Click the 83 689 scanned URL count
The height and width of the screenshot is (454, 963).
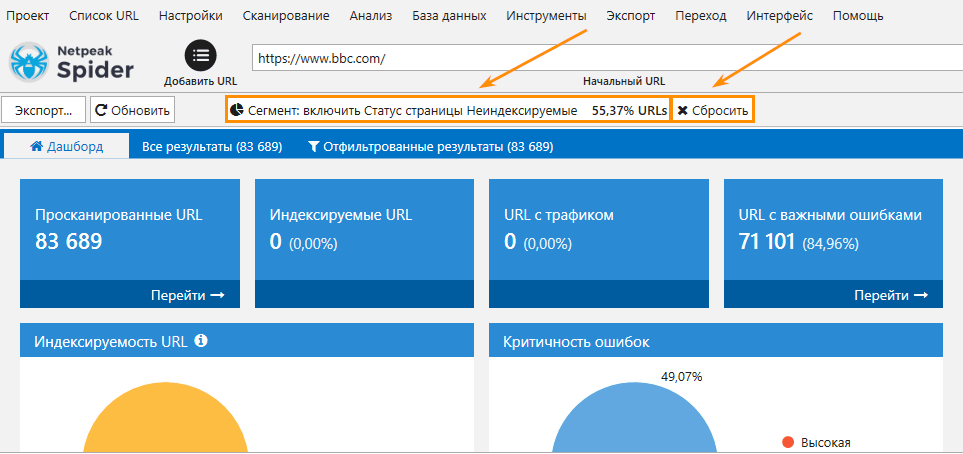[69, 242]
